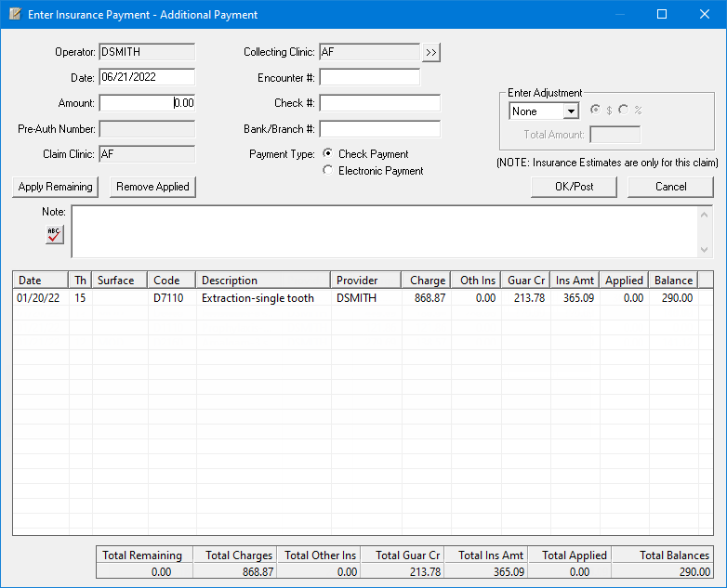
Task: Remove Applied payment amounts
Action: pyautogui.click(x=152, y=187)
